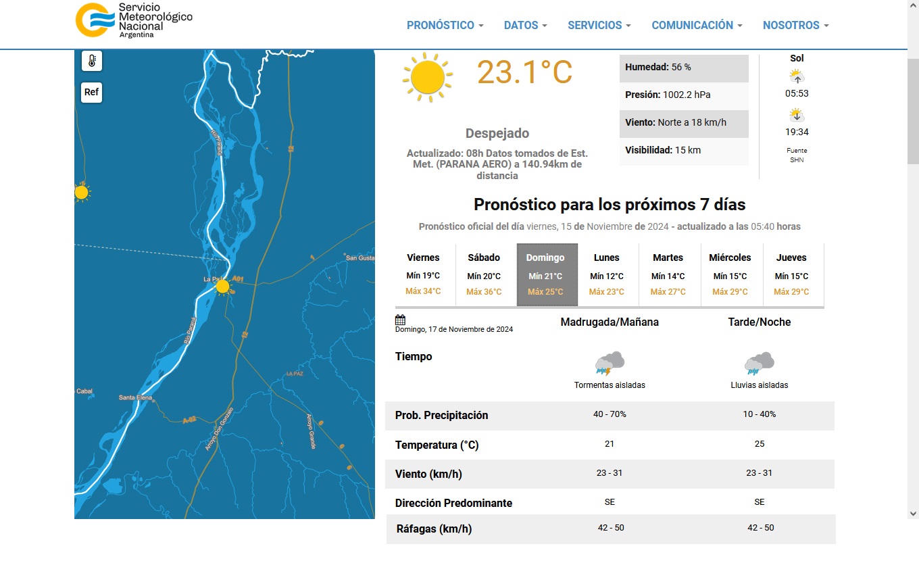Expand the DATOS dropdown menu
This screenshot has width=919, height=588.
[x=525, y=25]
